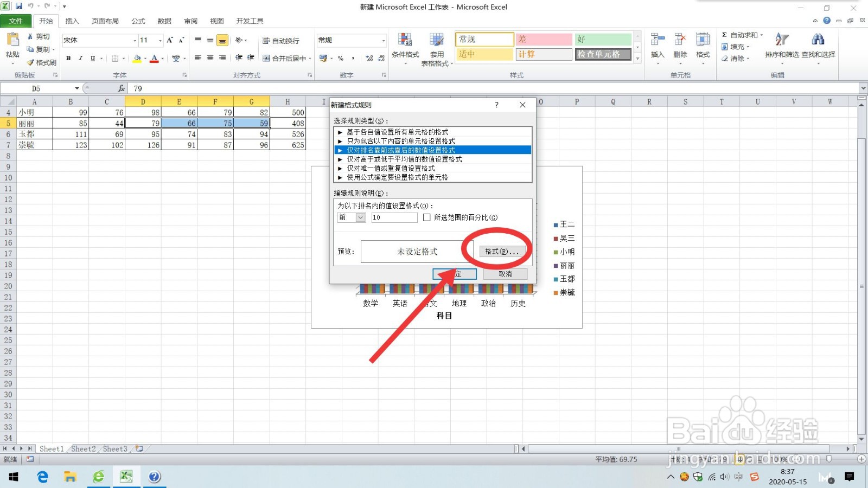Image resolution: width=868 pixels, height=488 pixels.
Task: Click increase decimal places icon
Action: [369, 58]
